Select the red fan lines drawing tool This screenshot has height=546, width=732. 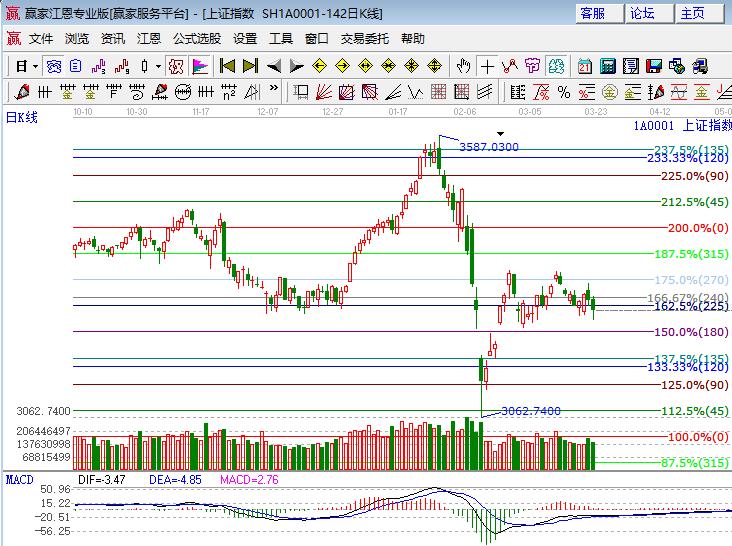pos(325,92)
